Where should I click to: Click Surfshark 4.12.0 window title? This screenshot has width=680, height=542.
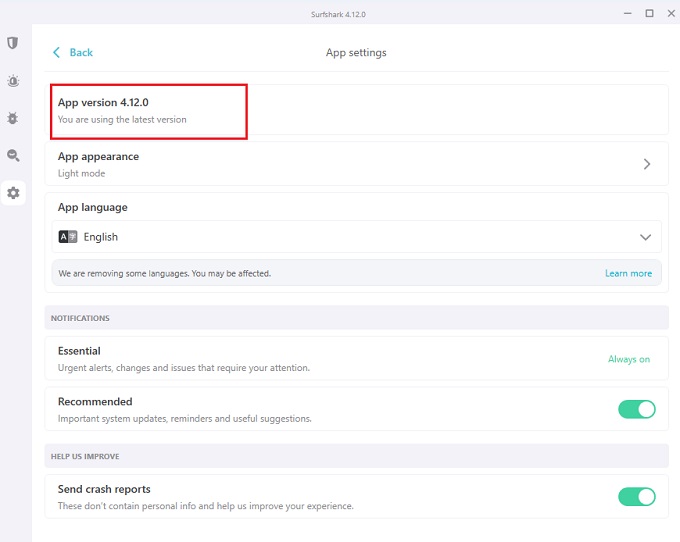pos(338,14)
